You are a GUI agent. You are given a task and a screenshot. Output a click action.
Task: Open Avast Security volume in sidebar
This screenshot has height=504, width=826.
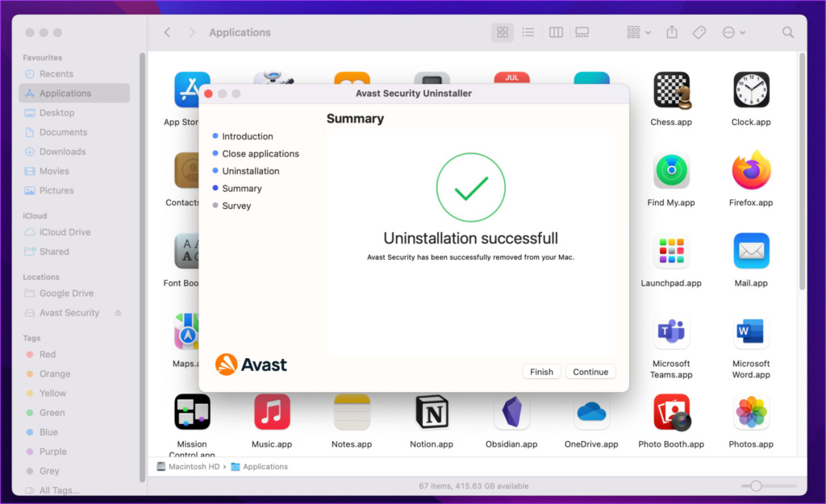coord(69,313)
